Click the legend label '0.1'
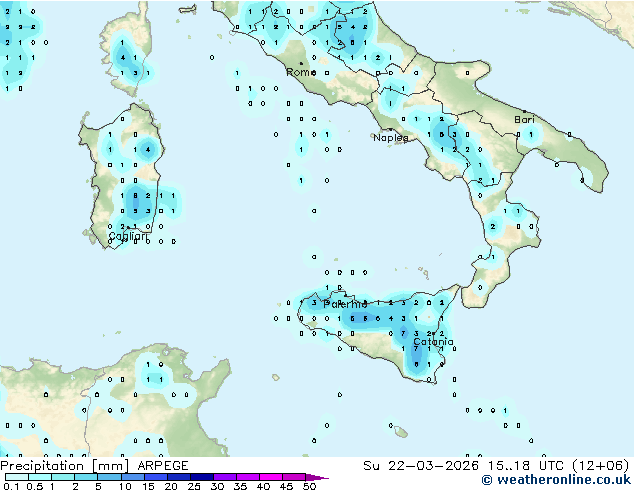Image resolution: width=634 pixels, height=490 pixels. (x=11, y=486)
